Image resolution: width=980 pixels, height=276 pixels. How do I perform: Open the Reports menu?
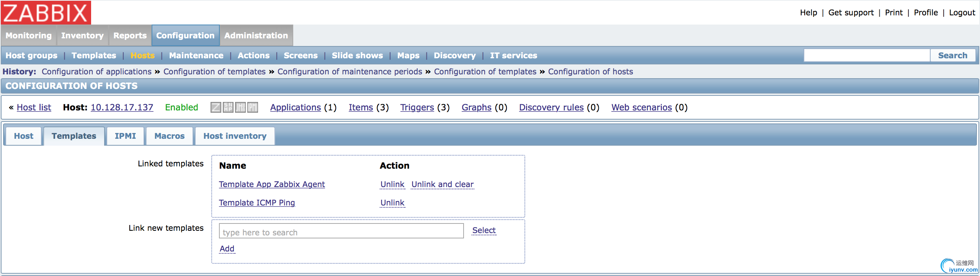click(x=130, y=36)
